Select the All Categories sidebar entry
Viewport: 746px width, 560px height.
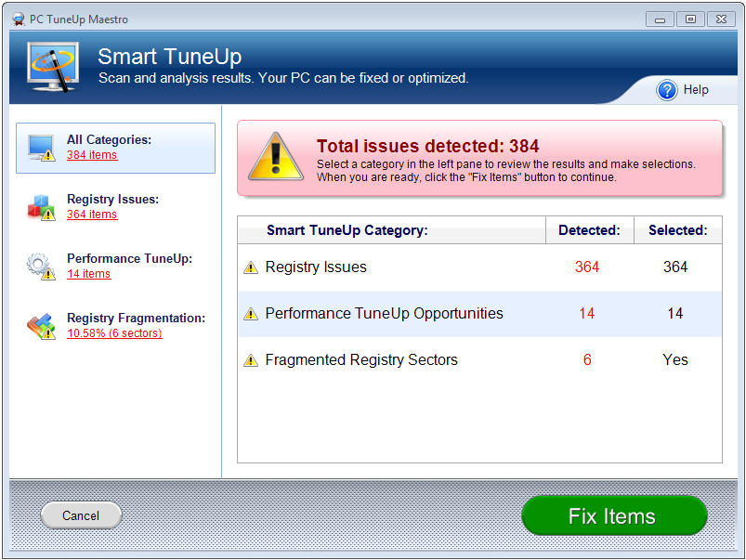coord(115,148)
